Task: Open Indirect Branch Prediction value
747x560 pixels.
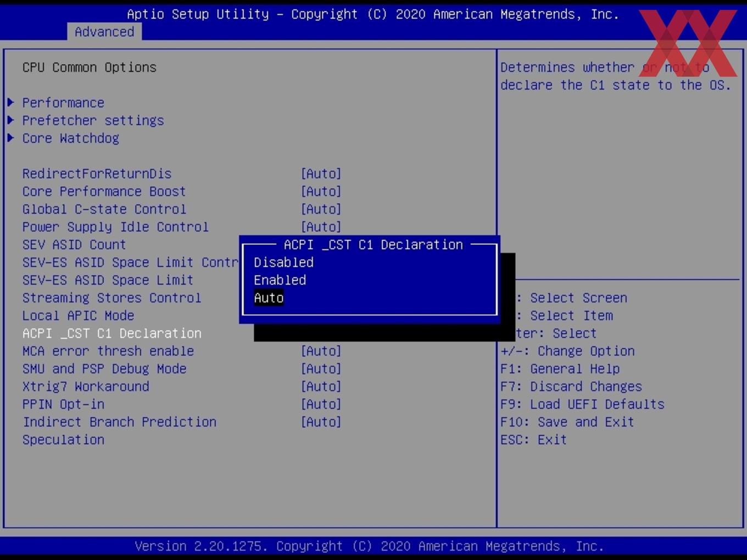Action: click(x=321, y=422)
